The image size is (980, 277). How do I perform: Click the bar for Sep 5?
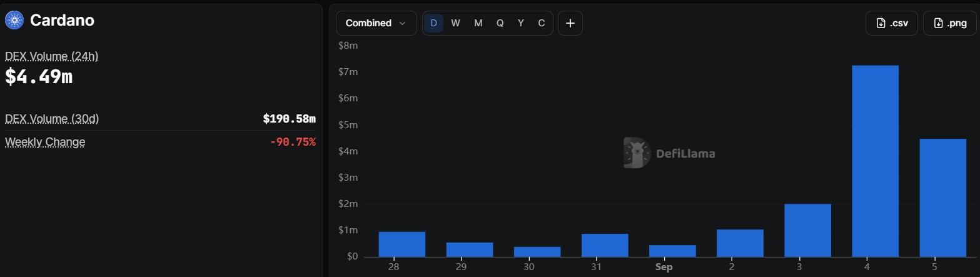[x=942, y=198]
